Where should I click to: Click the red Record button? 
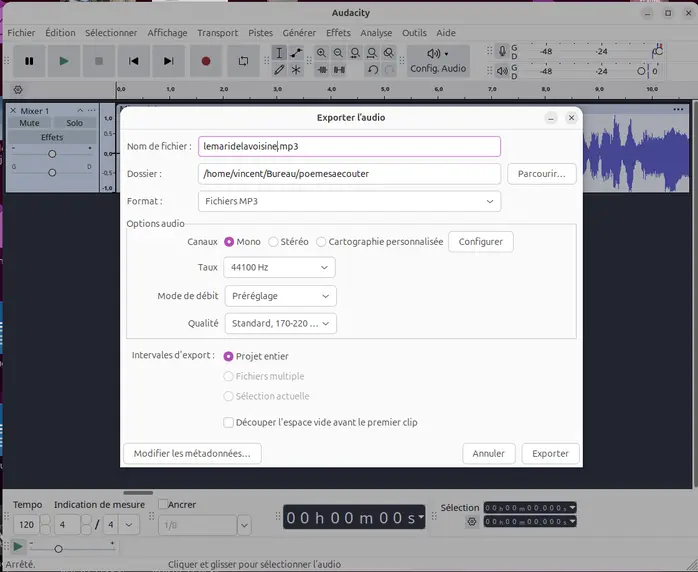click(x=206, y=61)
